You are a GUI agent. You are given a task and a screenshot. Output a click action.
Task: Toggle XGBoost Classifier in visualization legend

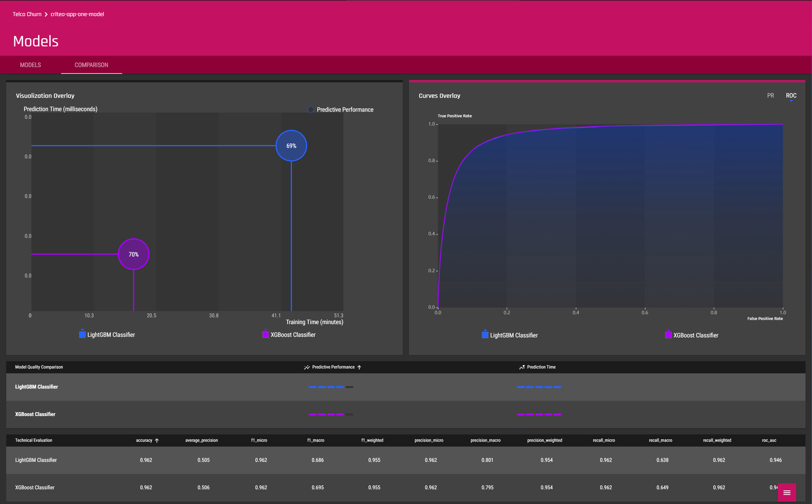[x=289, y=335]
